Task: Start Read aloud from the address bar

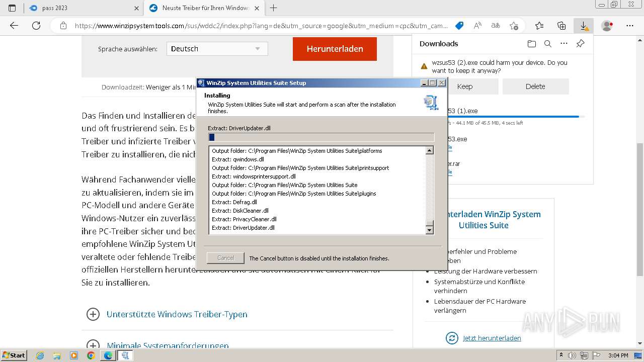Action: [x=477, y=26]
